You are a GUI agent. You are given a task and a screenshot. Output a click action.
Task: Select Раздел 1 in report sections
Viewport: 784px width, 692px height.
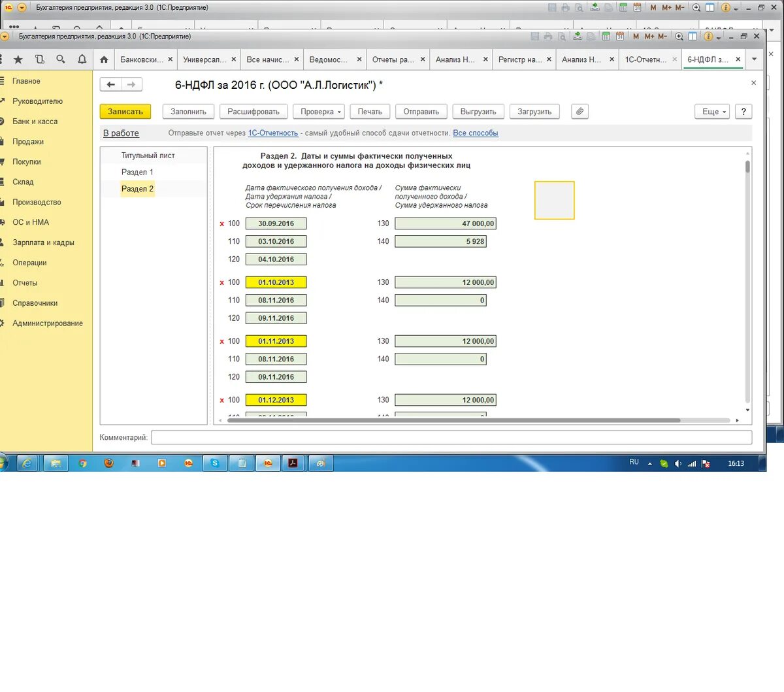pos(137,172)
